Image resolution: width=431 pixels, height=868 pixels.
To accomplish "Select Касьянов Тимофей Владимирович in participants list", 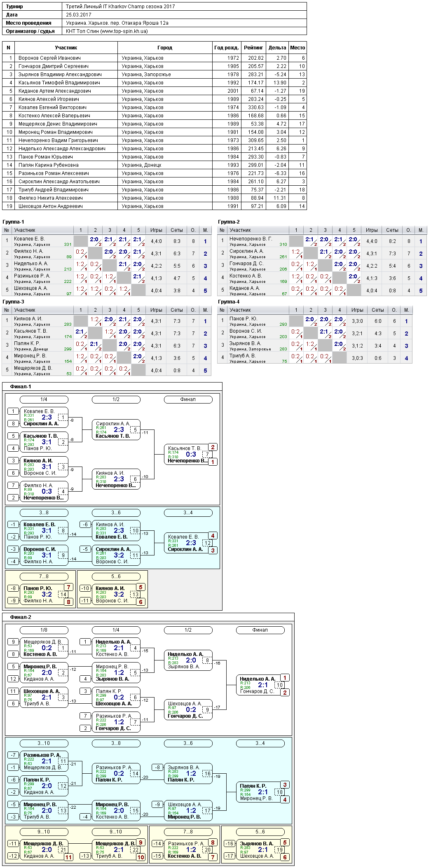I will tap(155, 83).
